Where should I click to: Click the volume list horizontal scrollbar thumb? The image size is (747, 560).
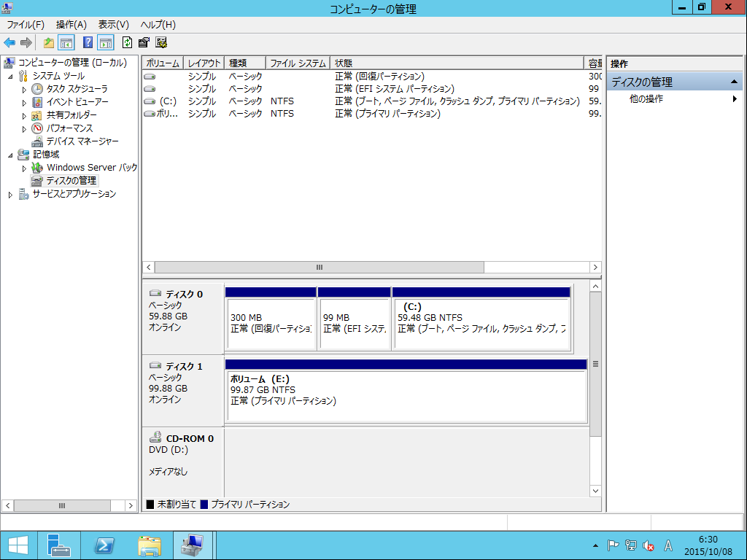[320, 268]
